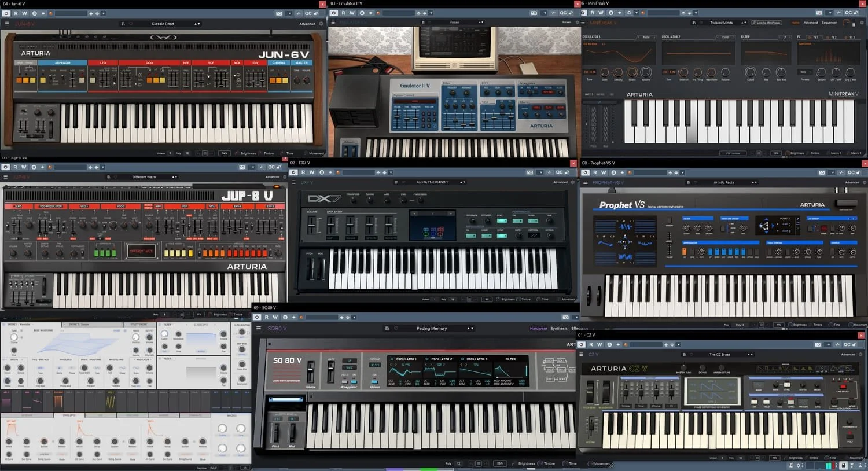Open the hamburger menu in Jun-6 V window
Screen dimensions: 868x471
7,24
